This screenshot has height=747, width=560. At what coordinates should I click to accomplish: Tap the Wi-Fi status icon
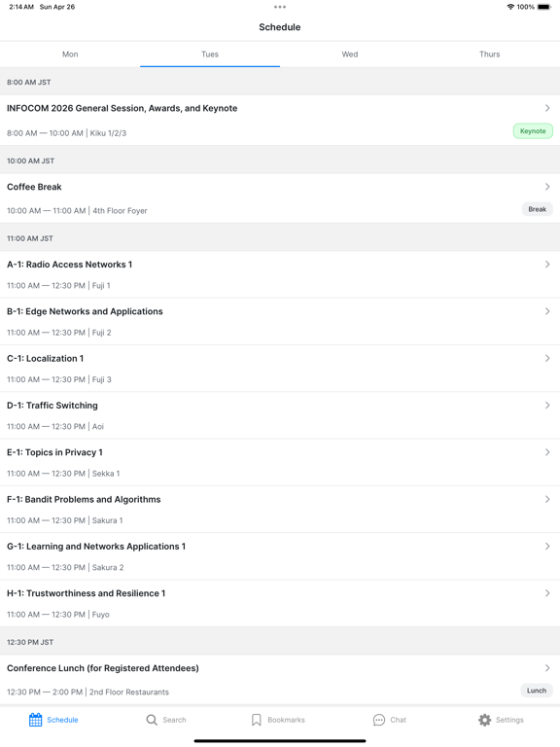(x=510, y=7)
